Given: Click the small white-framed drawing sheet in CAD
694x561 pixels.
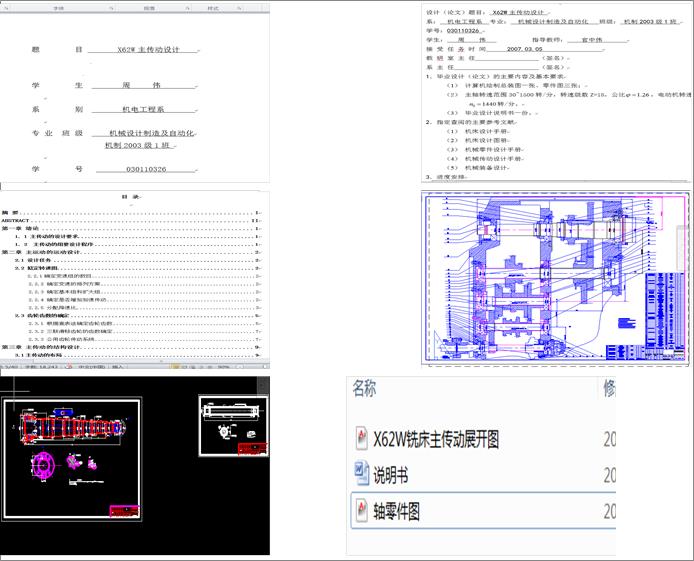Looking at the screenshot, I should tap(233, 426).
